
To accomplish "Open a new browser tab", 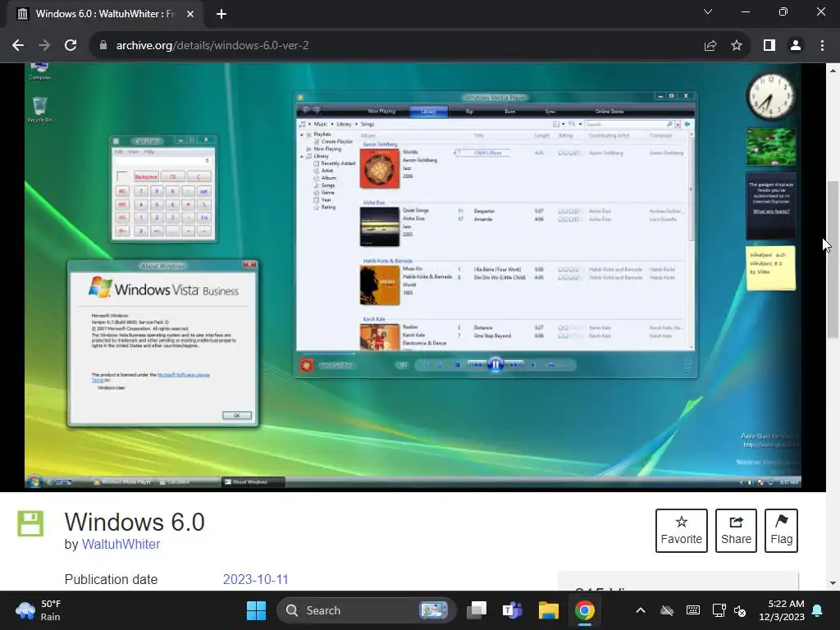I will pyautogui.click(x=221, y=14).
